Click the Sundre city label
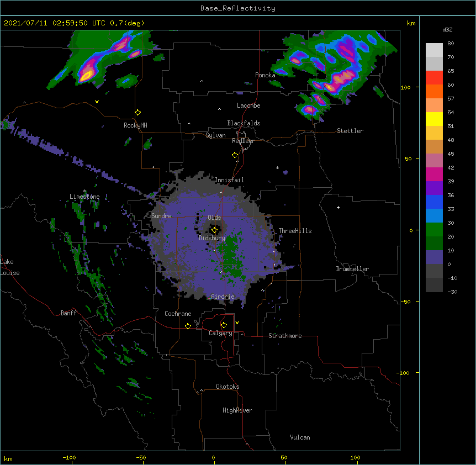476x465 pixels. [x=161, y=216]
